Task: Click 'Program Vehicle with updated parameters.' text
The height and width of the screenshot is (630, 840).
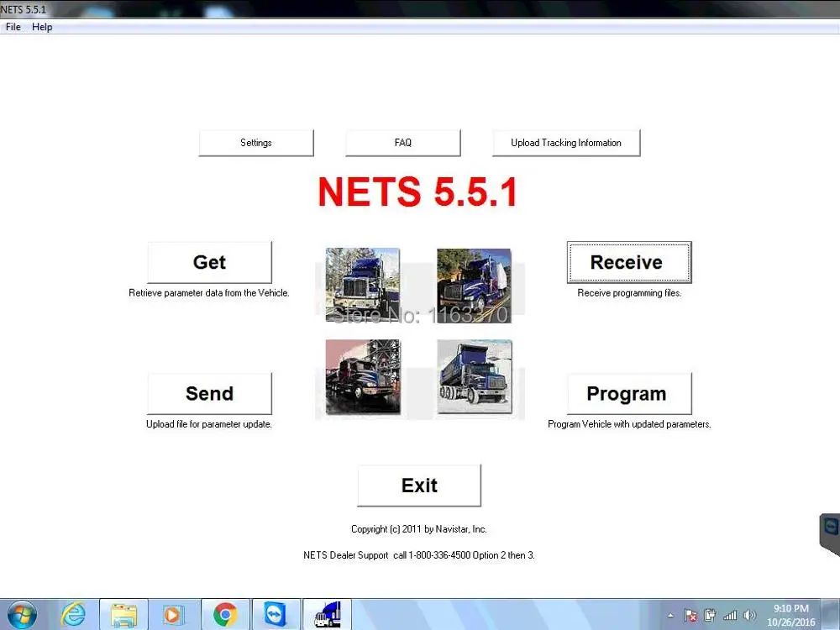Action: [629, 423]
